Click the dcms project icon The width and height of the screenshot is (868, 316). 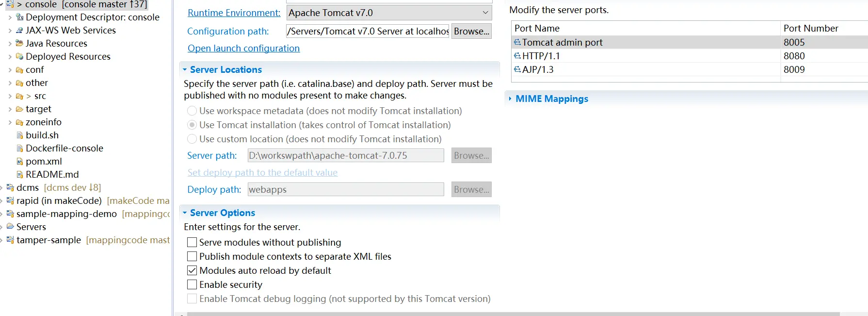[x=10, y=187]
